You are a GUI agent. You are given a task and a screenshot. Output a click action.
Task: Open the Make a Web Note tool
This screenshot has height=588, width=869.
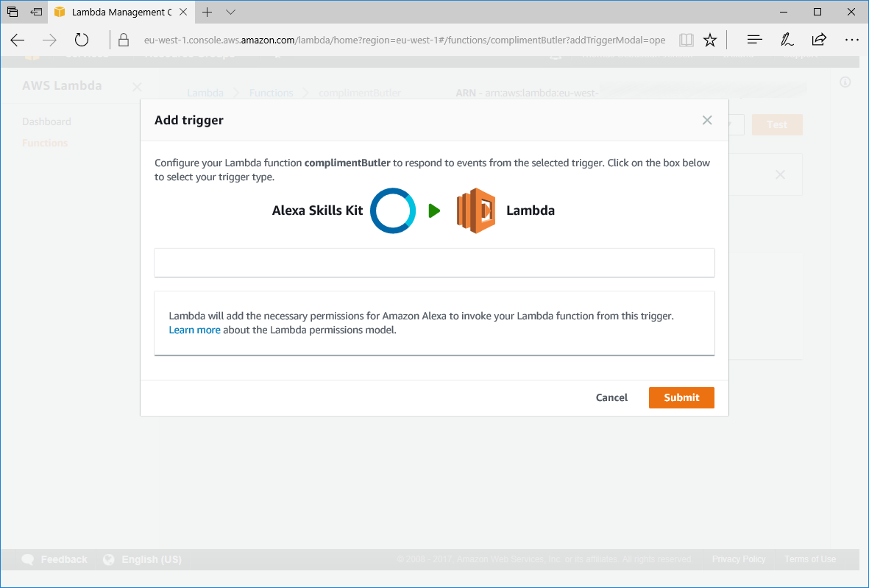(x=787, y=40)
